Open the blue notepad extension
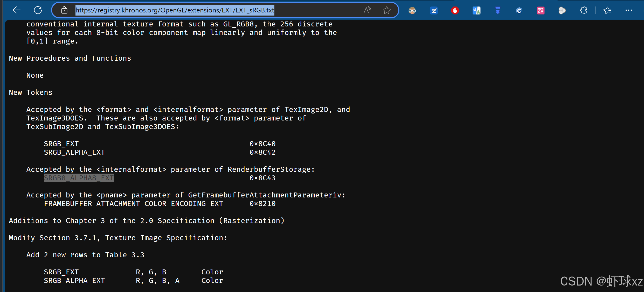Viewport: 644px width, 292px height. click(x=434, y=11)
